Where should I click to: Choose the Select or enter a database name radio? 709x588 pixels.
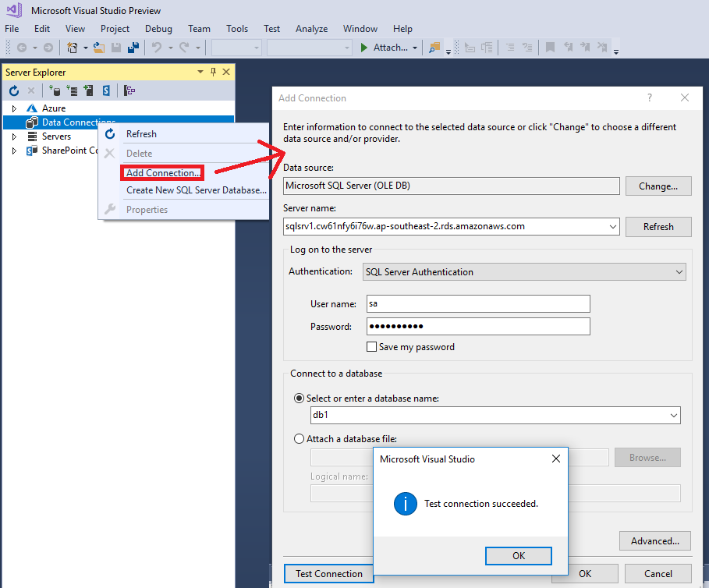click(x=299, y=398)
